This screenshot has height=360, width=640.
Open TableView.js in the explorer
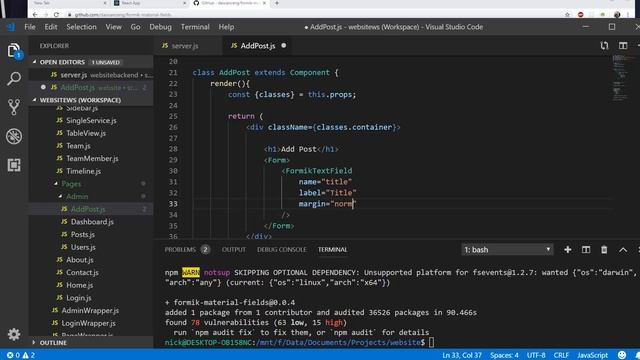click(x=91, y=133)
